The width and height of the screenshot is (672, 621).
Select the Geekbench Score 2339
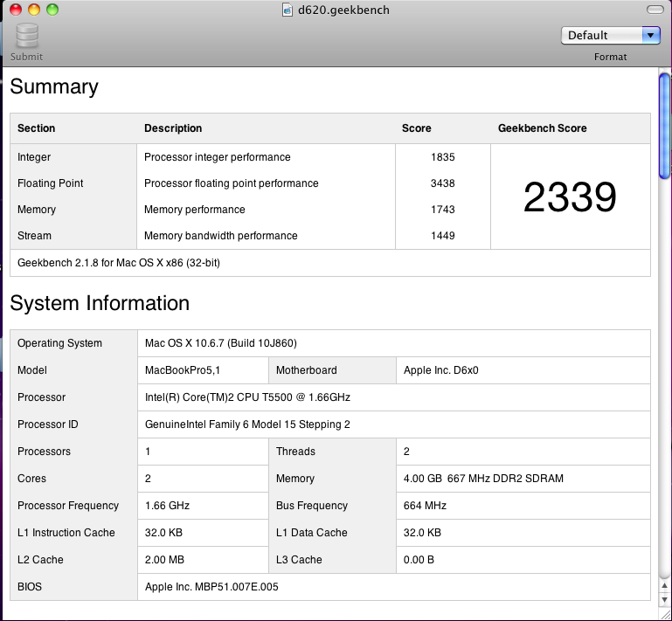point(570,197)
